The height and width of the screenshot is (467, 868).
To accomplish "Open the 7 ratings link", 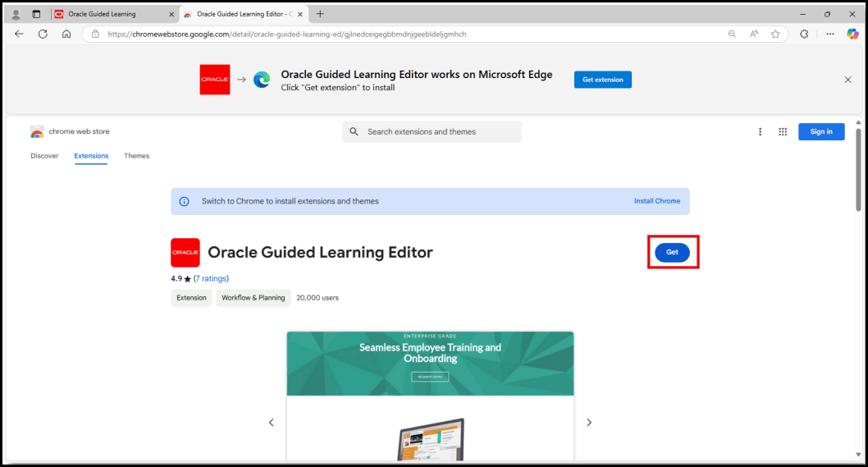I will tap(211, 279).
